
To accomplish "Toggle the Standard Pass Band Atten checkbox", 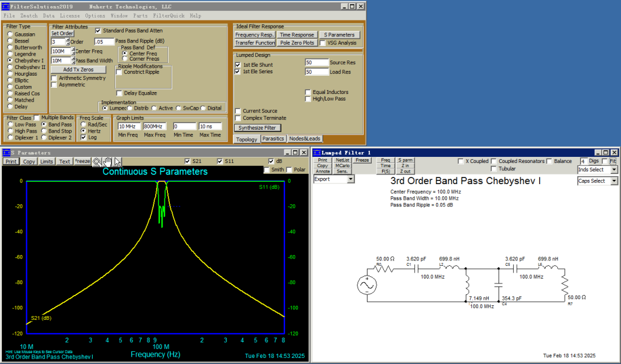I will 98,30.
